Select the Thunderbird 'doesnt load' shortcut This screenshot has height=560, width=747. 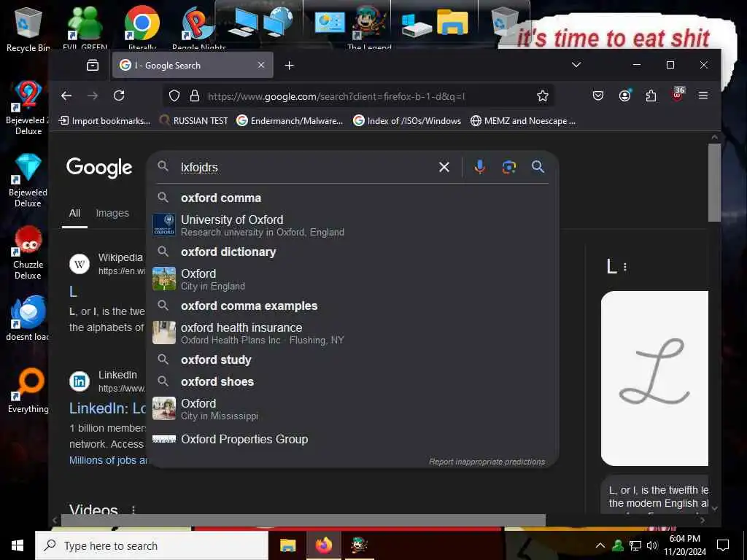(28, 319)
